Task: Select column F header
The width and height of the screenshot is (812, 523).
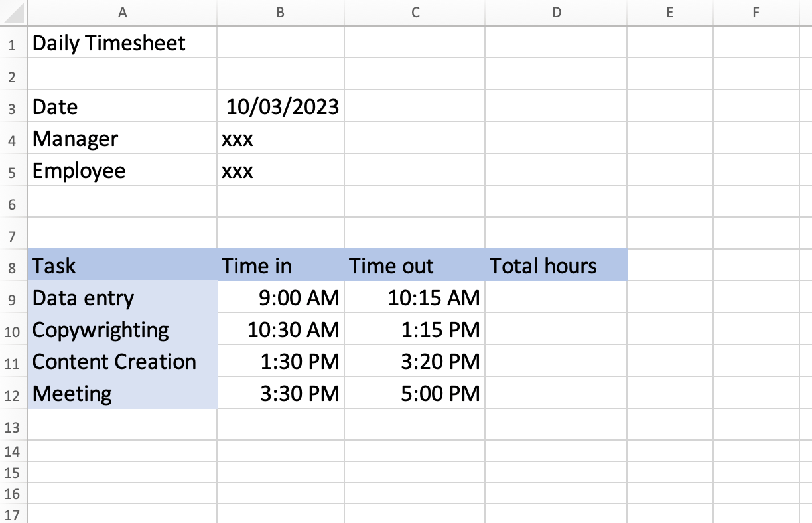Action: [x=756, y=12]
